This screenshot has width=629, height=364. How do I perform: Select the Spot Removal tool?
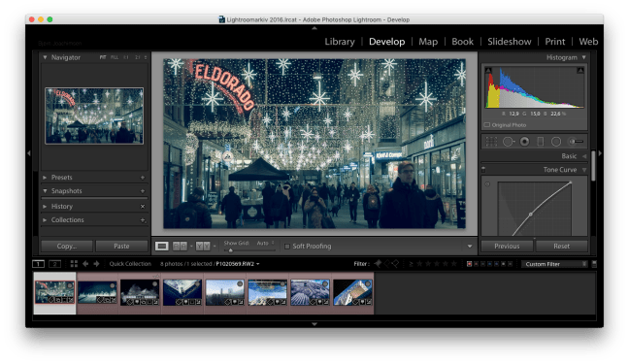click(509, 142)
